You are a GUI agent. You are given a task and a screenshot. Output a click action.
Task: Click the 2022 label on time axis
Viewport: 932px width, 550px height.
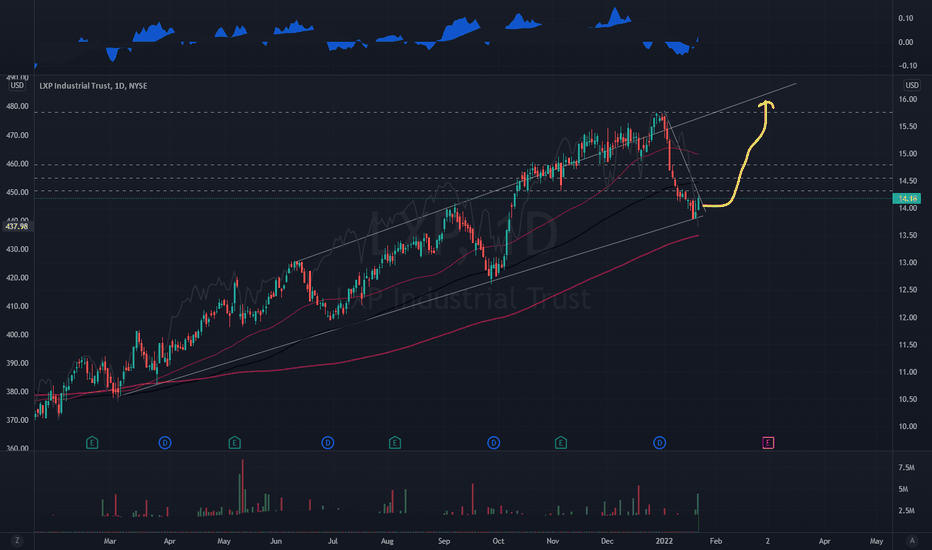pyautogui.click(x=664, y=541)
